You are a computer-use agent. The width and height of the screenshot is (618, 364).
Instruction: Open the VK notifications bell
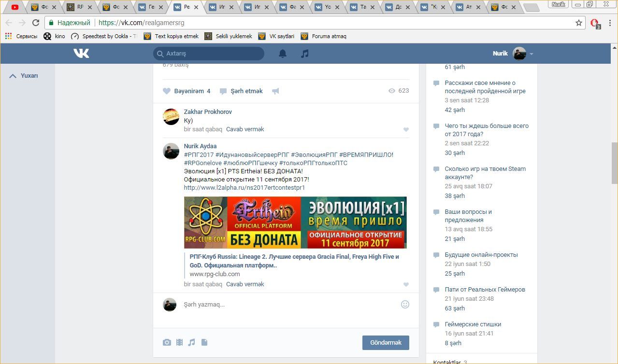(283, 54)
